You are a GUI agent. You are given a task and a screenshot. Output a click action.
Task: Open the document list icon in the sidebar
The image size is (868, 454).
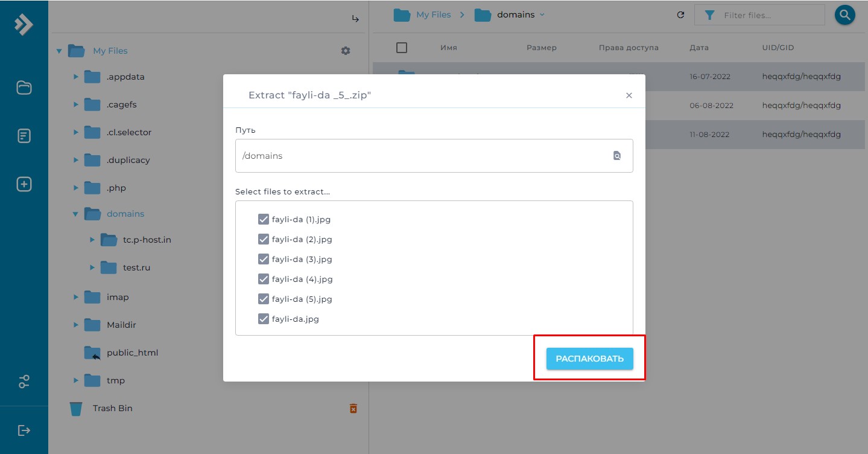point(24,136)
